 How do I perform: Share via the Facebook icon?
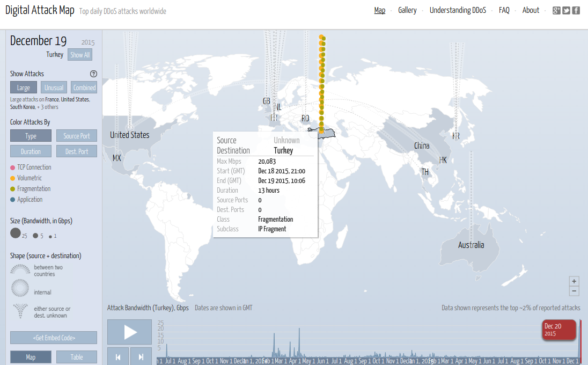click(576, 11)
